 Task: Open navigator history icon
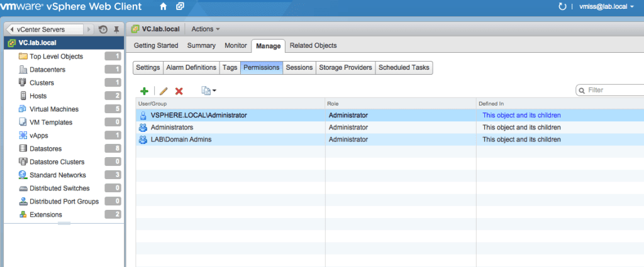coord(103,30)
